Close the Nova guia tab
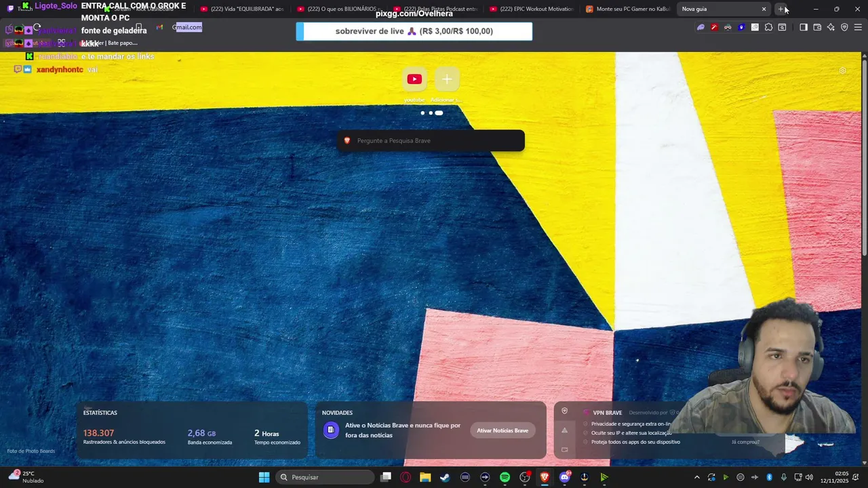This screenshot has width=868, height=488. pyautogui.click(x=764, y=9)
